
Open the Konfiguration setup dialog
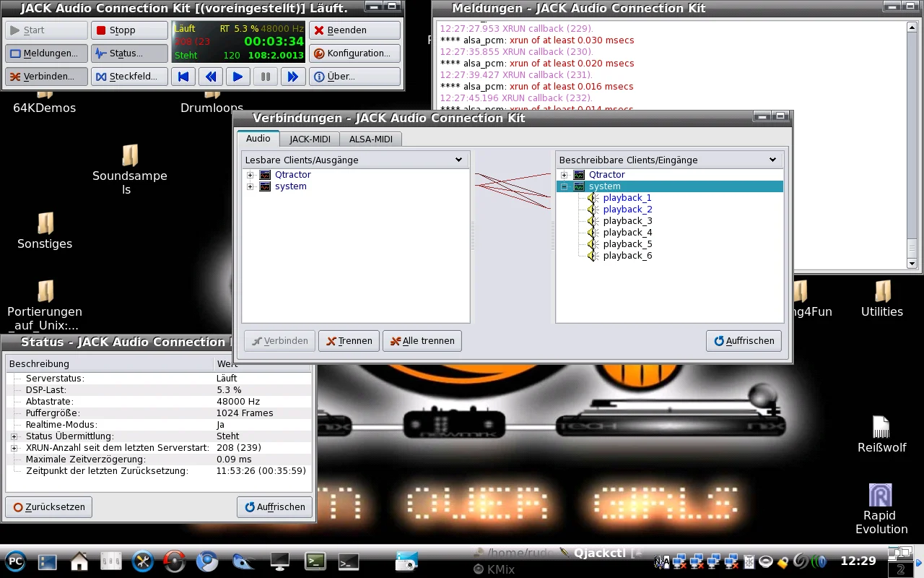tap(354, 53)
